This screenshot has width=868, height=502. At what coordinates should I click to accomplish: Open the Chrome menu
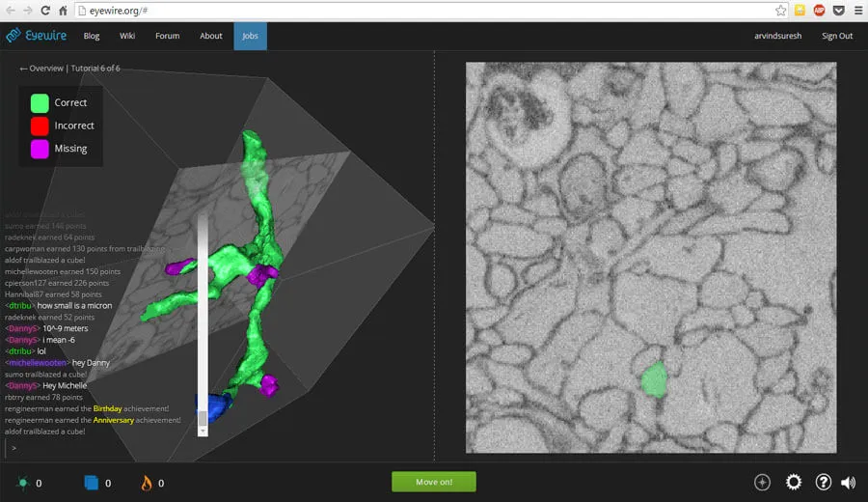(858, 10)
